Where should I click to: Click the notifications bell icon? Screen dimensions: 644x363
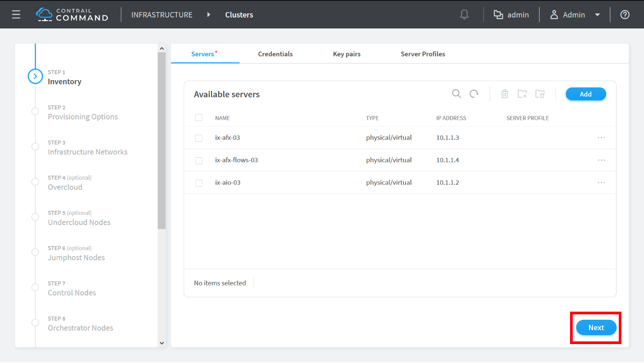click(464, 15)
